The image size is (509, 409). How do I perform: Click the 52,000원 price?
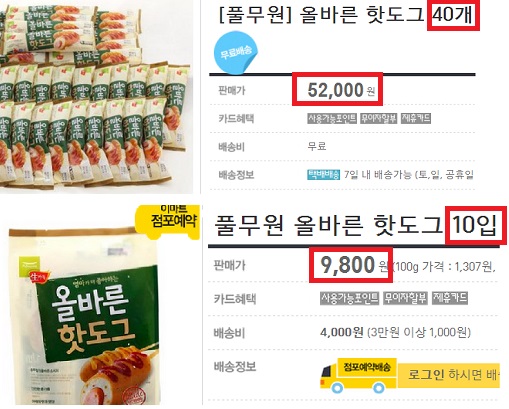coord(341,90)
